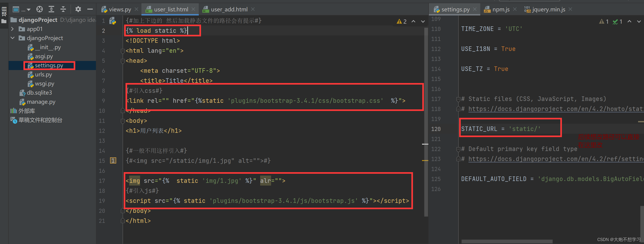Click the warning count indicator in left editor

click(x=402, y=22)
